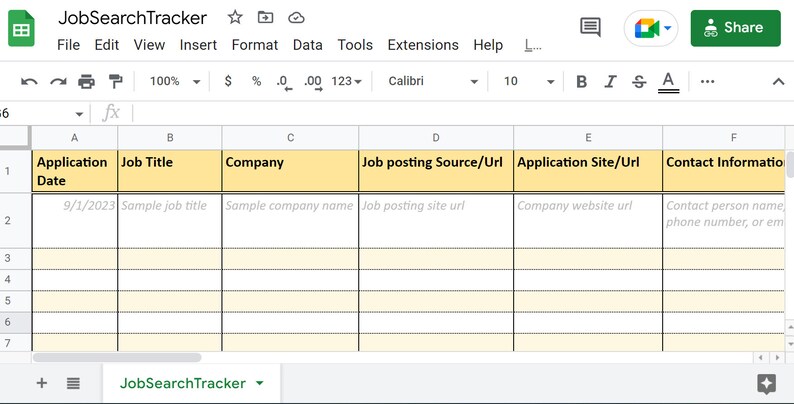This screenshot has width=794, height=404.
Task: Select the Company website url cell
Action: click(x=588, y=221)
